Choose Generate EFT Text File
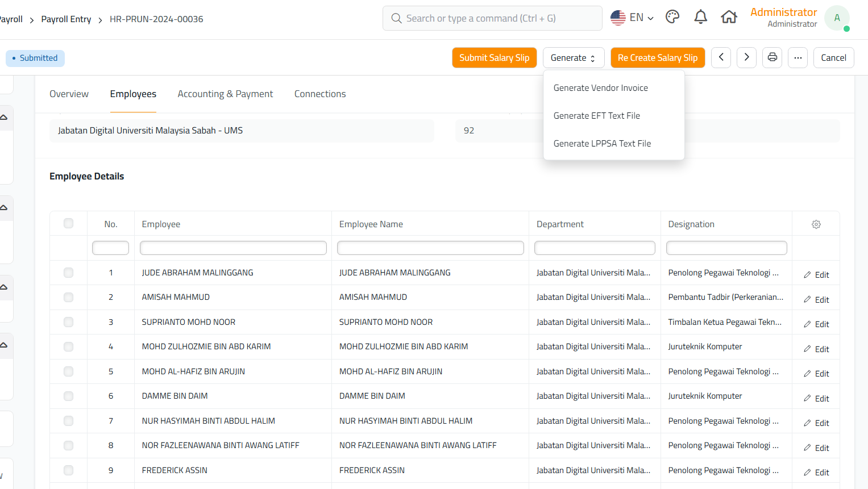This screenshot has width=868, height=489. [x=596, y=116]
